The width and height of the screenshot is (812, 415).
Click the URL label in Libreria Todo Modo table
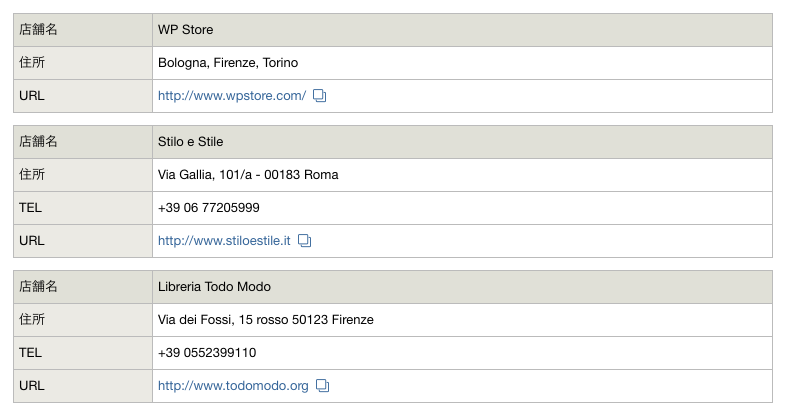31,386
